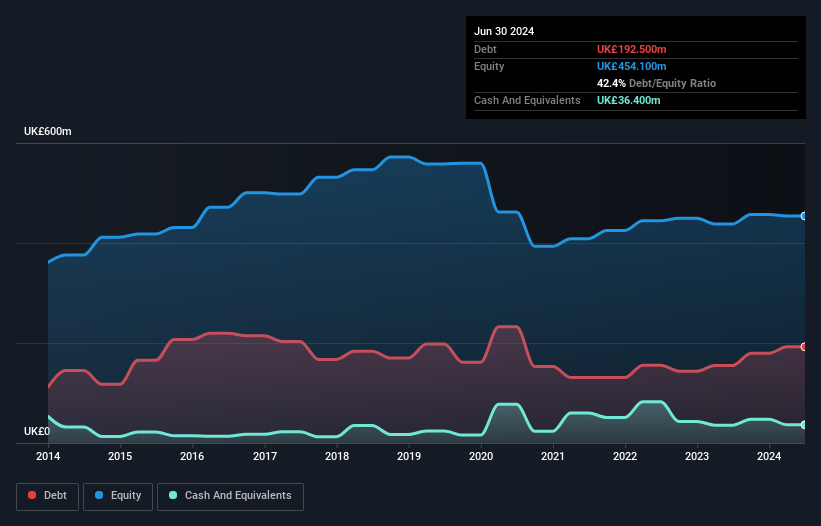Click the UK£192.500m debt value

click(x=631, y=49)
